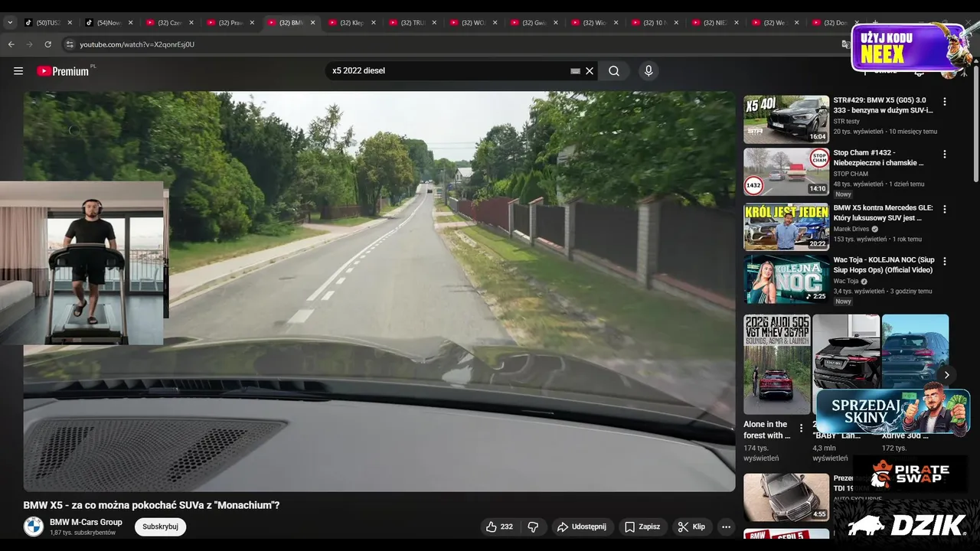This screenshot has height=551, width=980.
Task: Open options for Stop Cham #1432 video
Action: (x=945, y=154)
